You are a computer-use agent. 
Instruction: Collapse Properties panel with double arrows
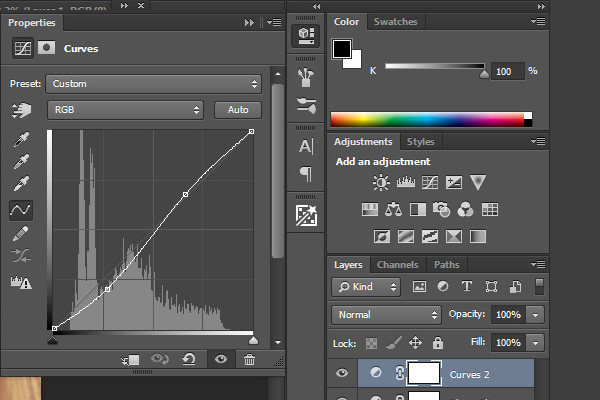(249, 23)
